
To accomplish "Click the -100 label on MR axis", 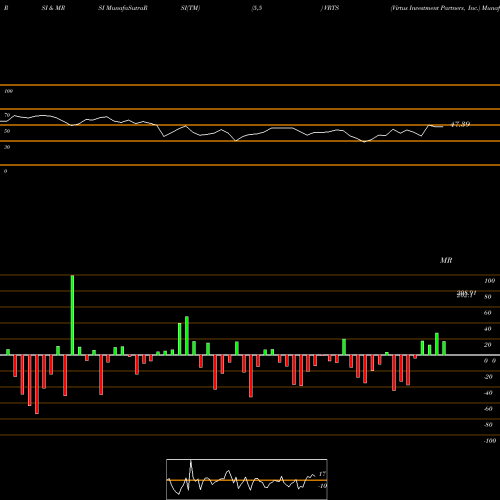I will coord(490,441).
